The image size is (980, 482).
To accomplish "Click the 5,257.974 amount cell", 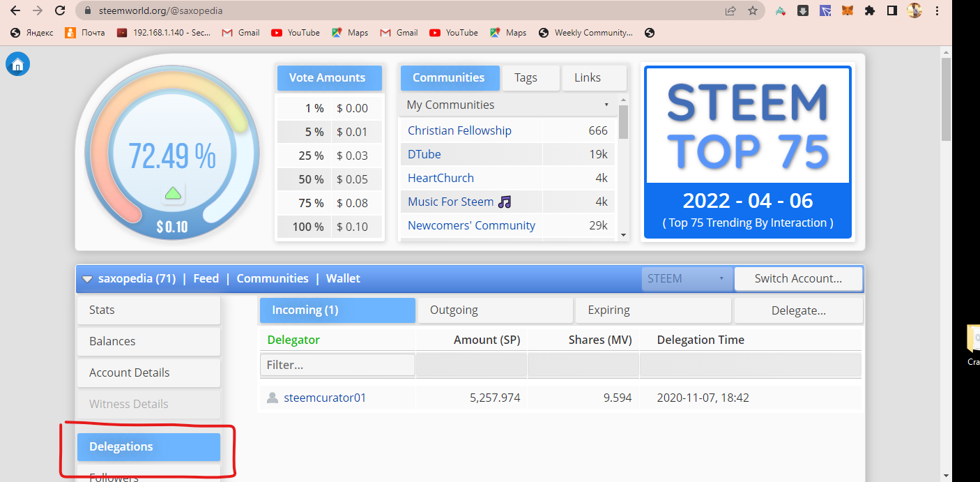I will (x=495, y=398).
